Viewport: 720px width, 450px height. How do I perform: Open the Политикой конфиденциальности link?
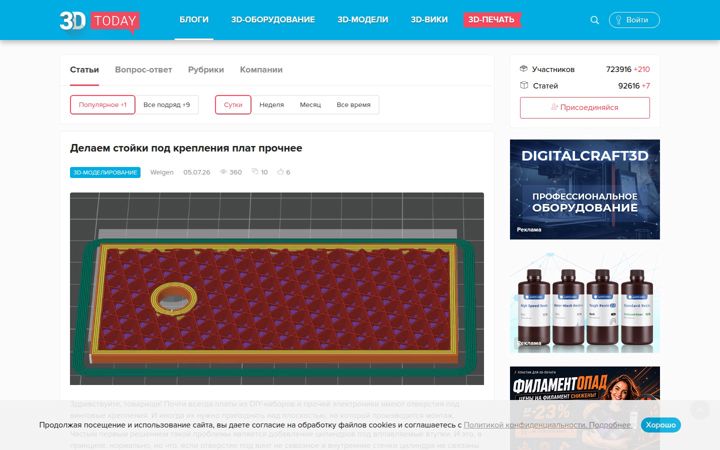click(525, 425)
